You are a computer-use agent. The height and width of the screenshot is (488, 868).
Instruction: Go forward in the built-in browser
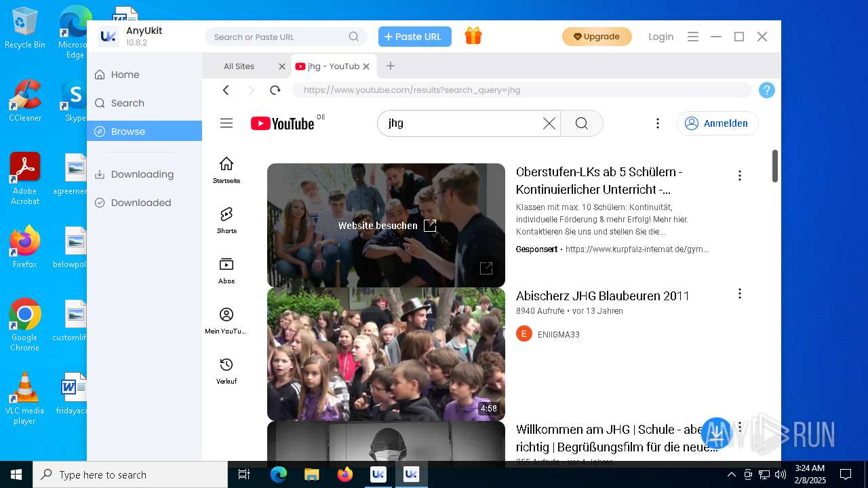(x=251, y=90)
